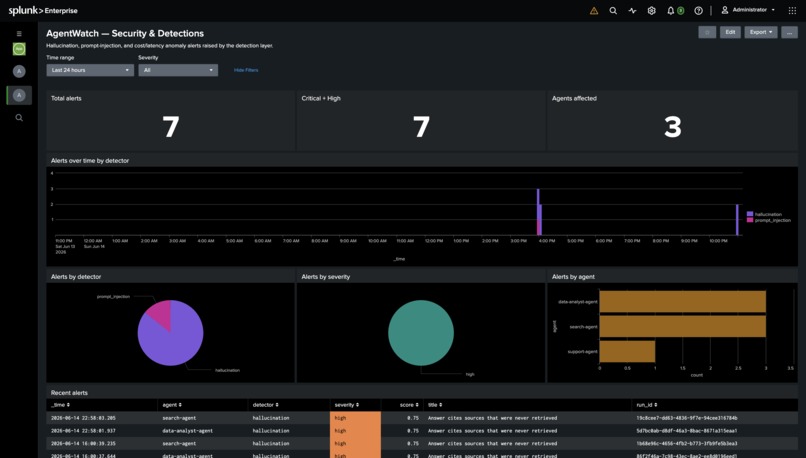
Task: Open the sidebar search magnifier
Action: (x=19, y=118)
